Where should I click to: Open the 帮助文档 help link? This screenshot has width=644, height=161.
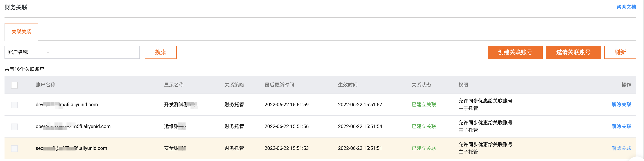coord(626,7)
